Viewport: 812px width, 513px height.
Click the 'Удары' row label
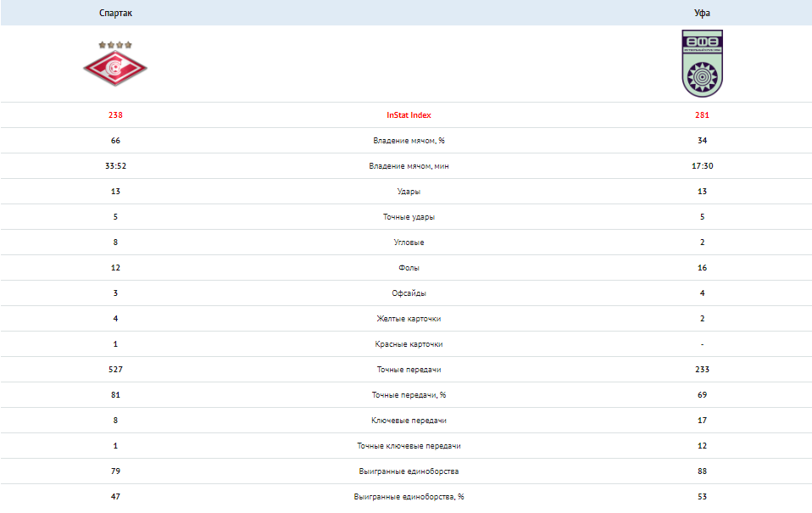[x=409, y=192]
